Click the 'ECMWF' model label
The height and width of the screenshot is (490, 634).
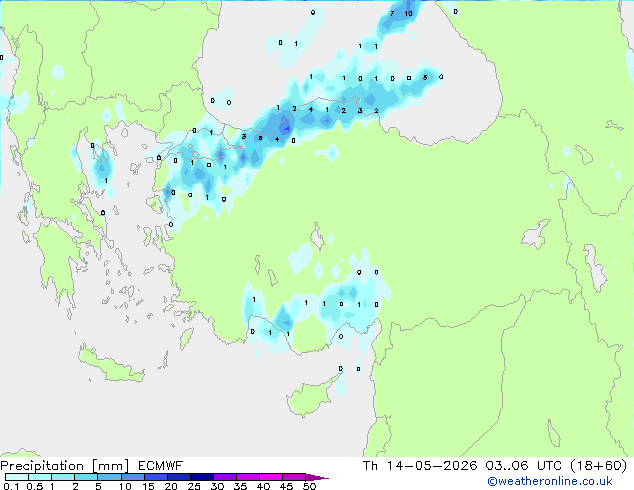tap(161, 466)
